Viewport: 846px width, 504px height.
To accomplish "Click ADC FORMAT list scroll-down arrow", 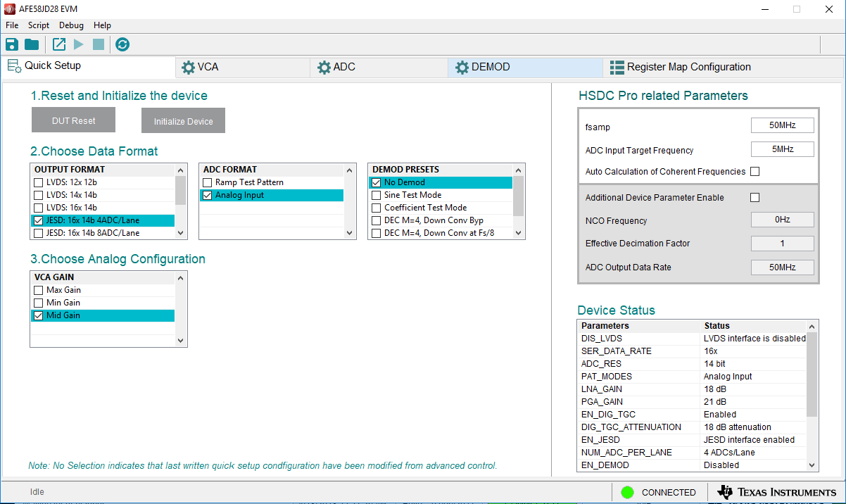I will pos(350,233).
